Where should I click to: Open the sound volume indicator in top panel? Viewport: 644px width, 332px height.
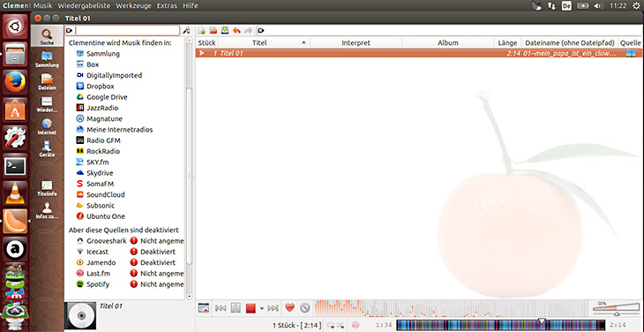point(598,6)
